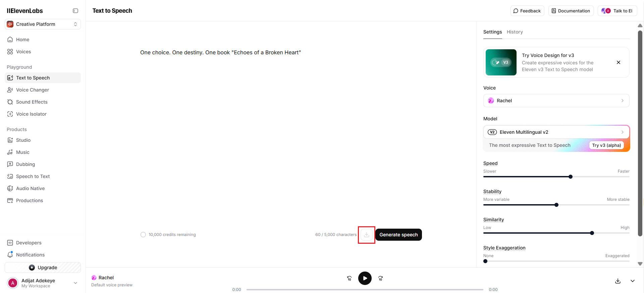644x293 pixels.
Task: Switch to the History tab
Action: coord(515,32)
